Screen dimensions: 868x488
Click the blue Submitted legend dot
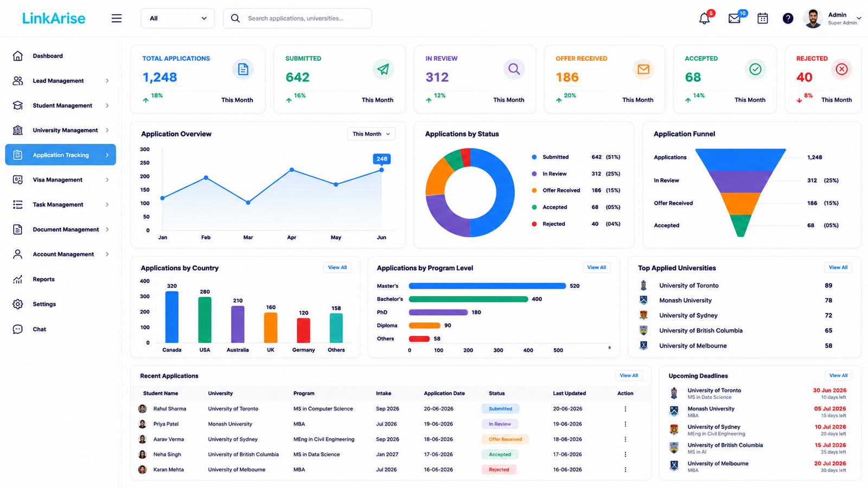coord(534,157)
